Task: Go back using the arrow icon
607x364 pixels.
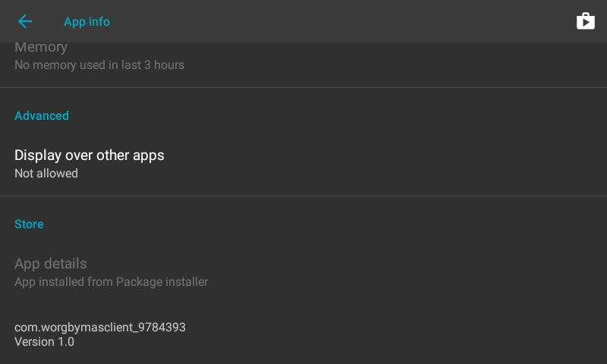Action: pyautogui.click(x=25, y=21)
